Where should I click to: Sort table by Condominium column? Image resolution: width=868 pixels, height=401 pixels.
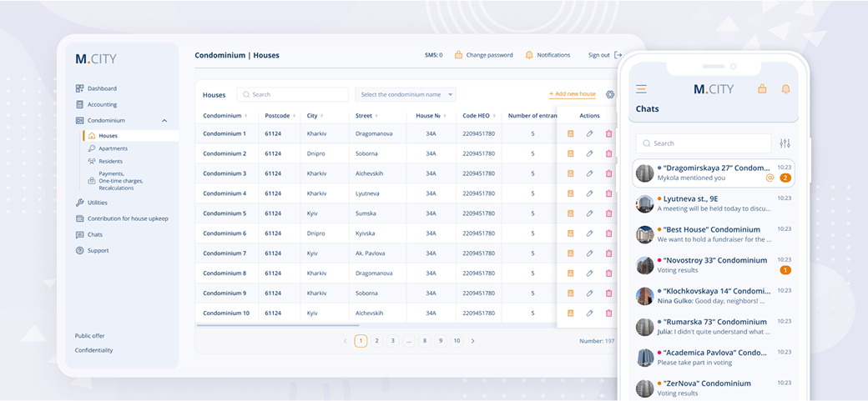click(222, 116)
